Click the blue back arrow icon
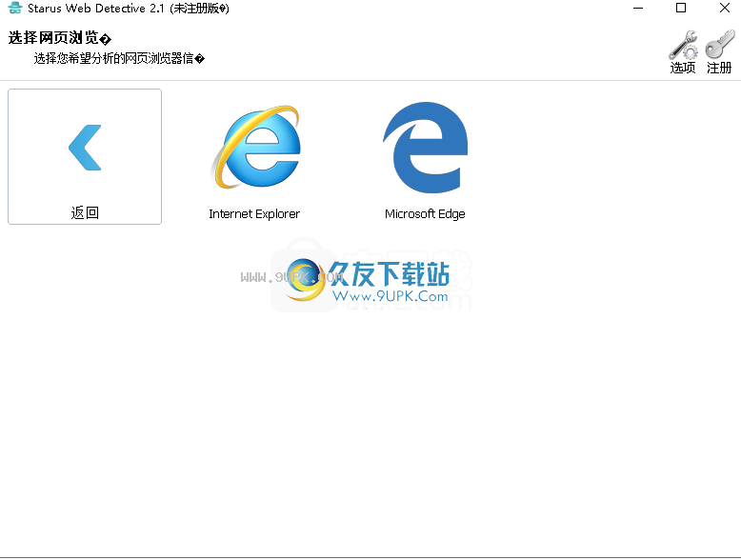 pyautogui.click(x=85, y=148)
